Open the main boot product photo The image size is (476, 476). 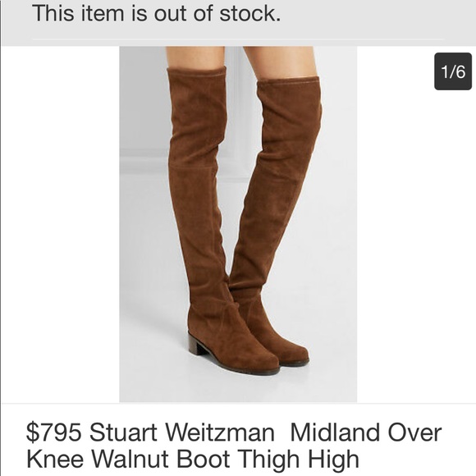click(x=238, y=224)
